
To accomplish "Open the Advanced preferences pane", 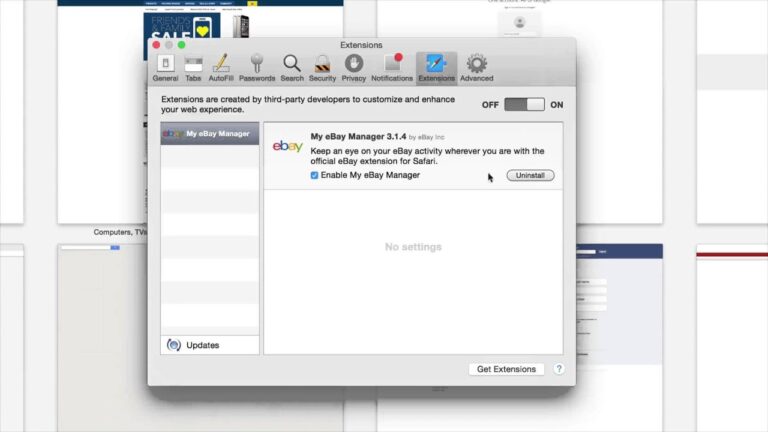I will tap(477, 68).
